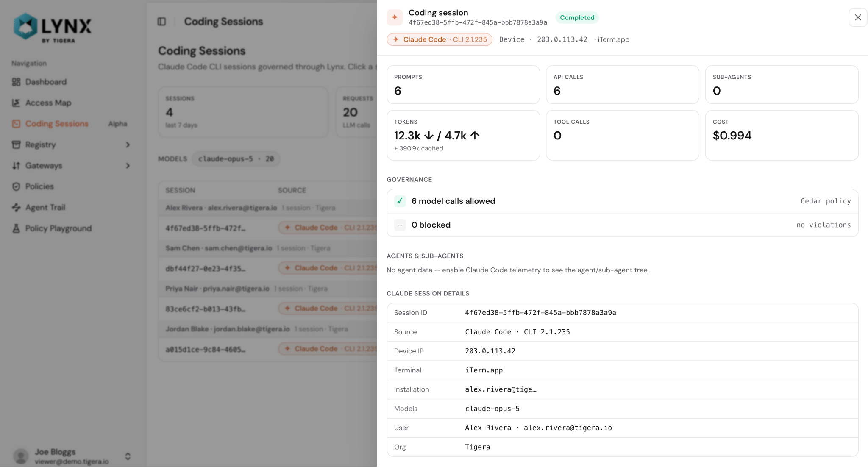The width and height of the screenshot is (868, 467).
Task: Click the Policy Playground flask icon
Action: coord(16,228)
